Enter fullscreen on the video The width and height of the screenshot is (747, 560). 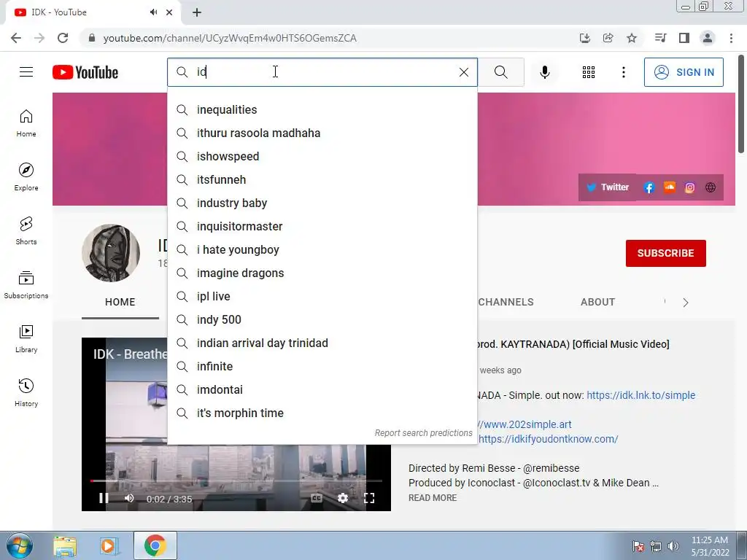pyautogui.click(x=368, y=498)
